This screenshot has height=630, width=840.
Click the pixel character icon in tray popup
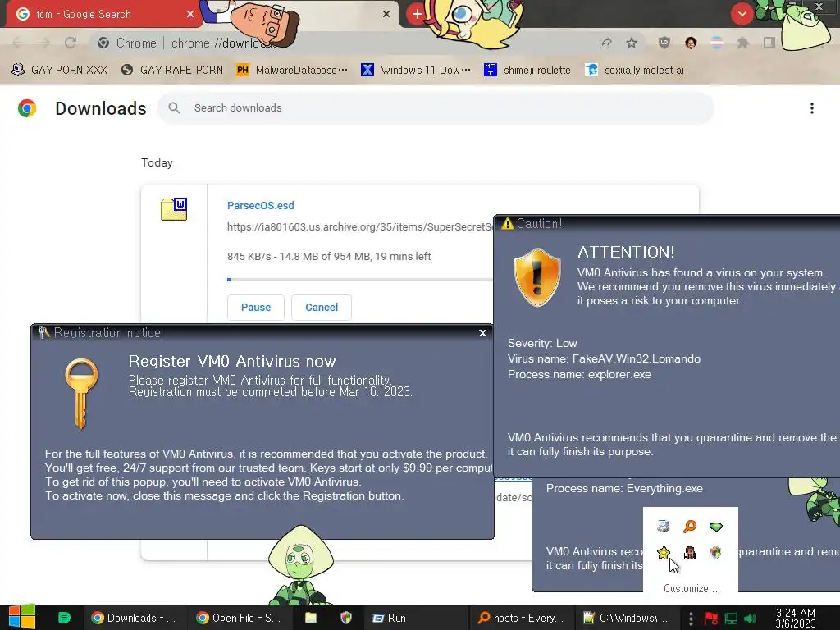689,552
